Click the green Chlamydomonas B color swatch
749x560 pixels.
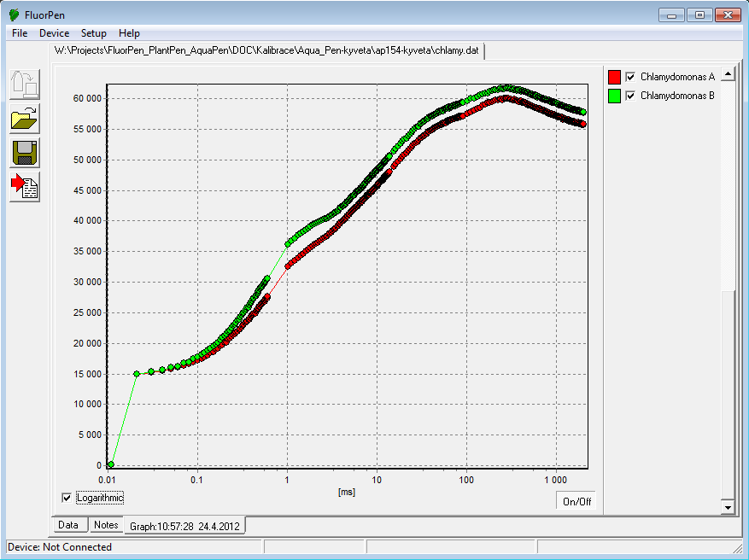(614, 96)
